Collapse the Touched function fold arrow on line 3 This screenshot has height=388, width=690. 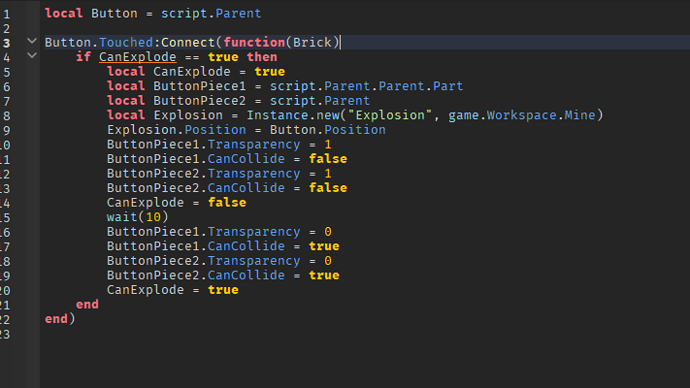click(32, 41)
